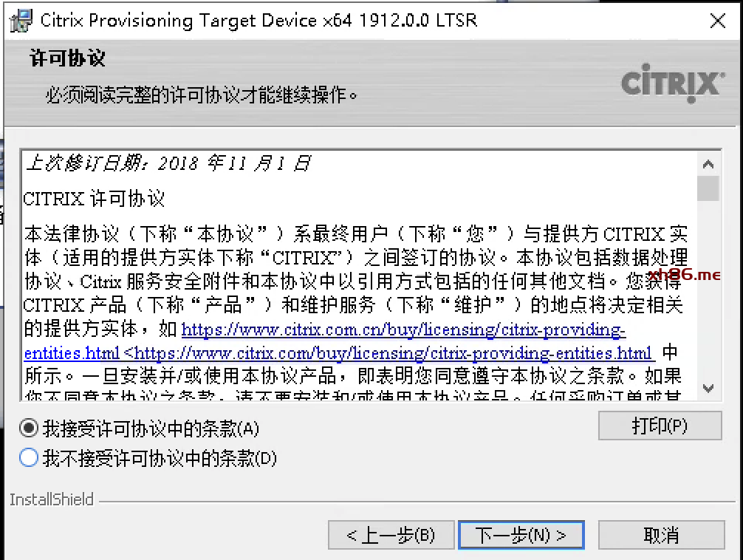Viewport: 743px width, 560px height.
Task: Click the license scrollbar thumb
Action: tap(708, 188)
